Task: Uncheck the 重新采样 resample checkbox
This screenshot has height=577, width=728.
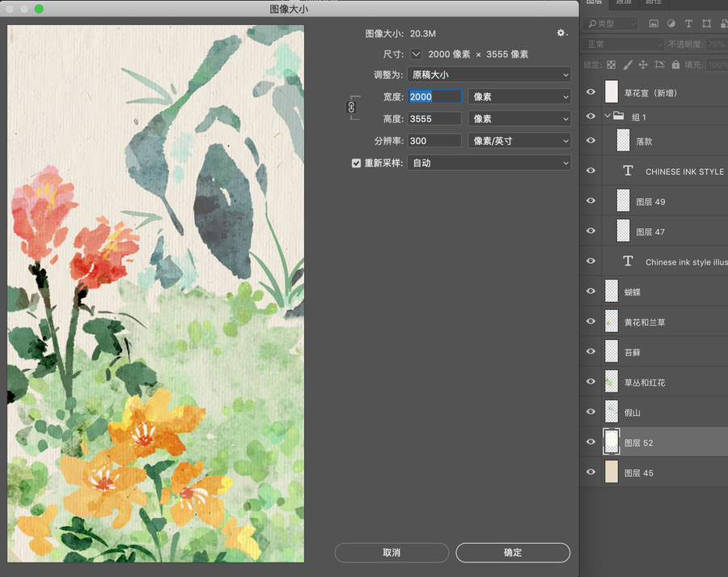Action: click(x=356, y=163)
